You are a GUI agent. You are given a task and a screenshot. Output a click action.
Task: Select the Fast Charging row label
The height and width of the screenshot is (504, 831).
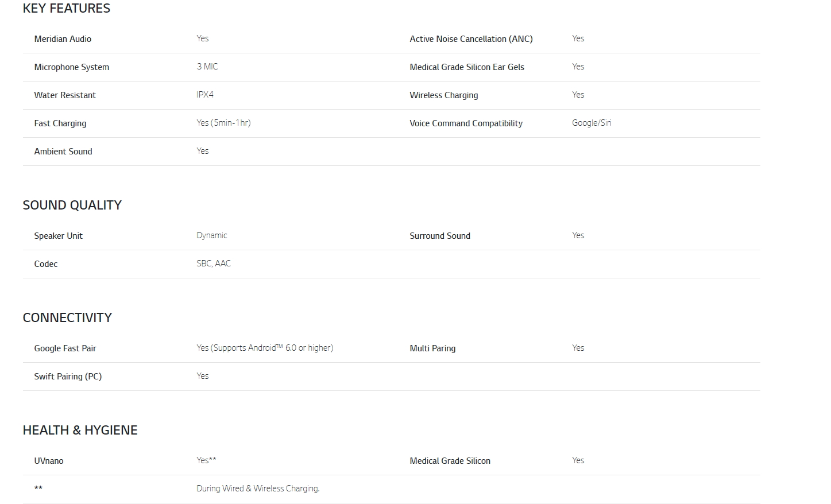click(60, 123)
